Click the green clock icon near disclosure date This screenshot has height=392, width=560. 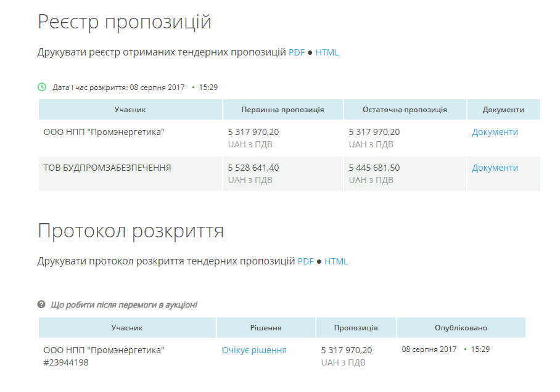42,87
